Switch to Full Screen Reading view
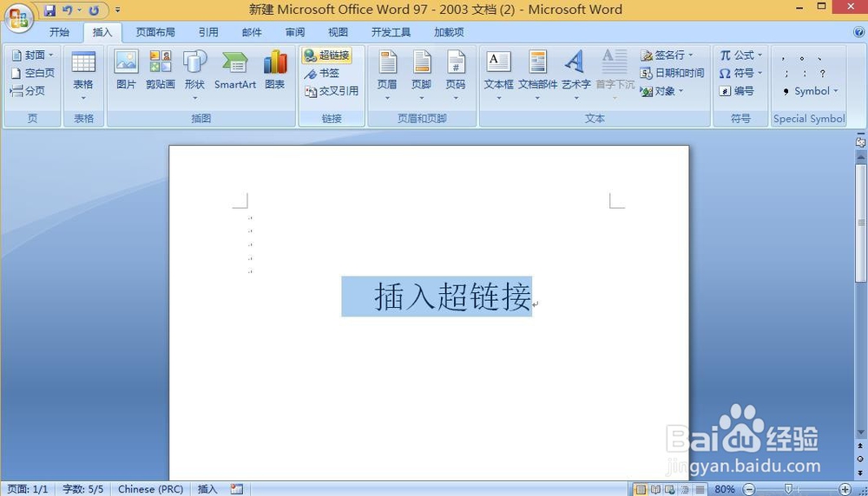Viewport: 868px width, 496px height. click(655, 489)
